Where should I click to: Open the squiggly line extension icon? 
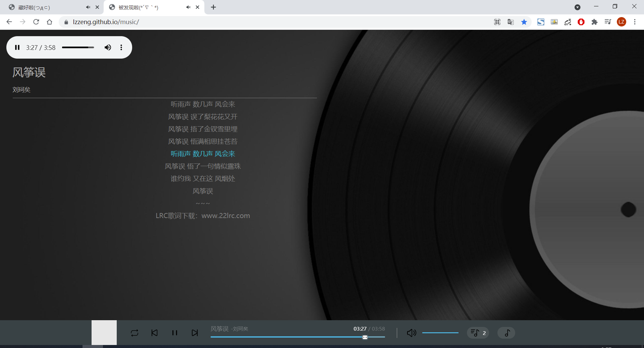[568, 22]
